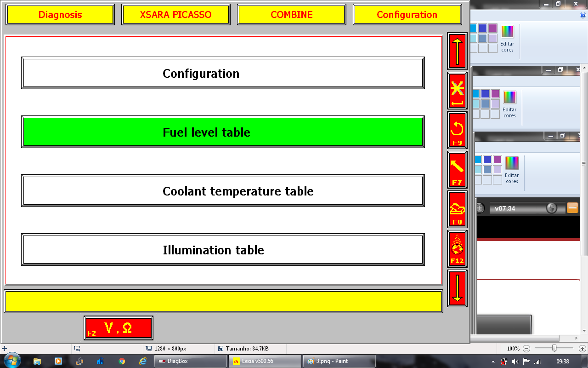Select the white Configuration menu entry
This screenshot has height=368, width=588.
[x=223, y=74]
